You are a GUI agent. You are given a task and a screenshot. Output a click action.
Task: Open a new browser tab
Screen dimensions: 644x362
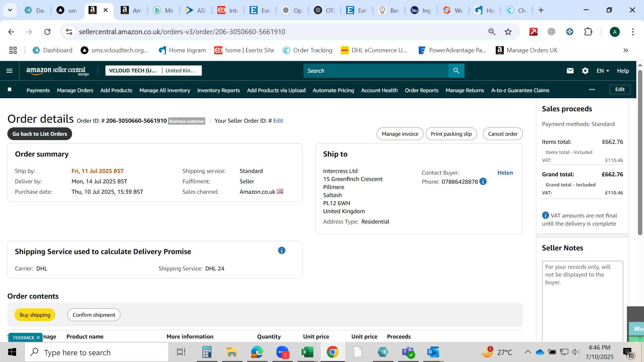click(x=541, y=10)
